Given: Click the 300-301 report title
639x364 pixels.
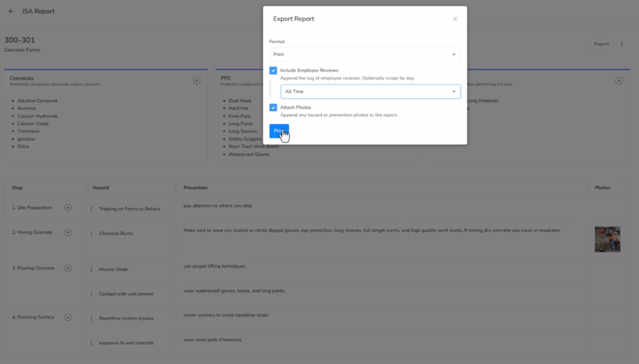Looking at the screenshot, I should (x=19, y=40).
